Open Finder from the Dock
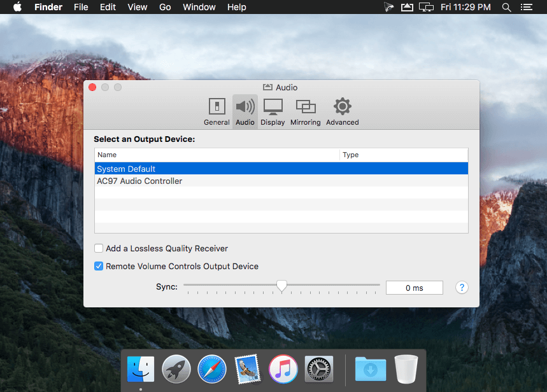Image resolution: width=547 pixels, height=392 pixels. coord(141,369)
